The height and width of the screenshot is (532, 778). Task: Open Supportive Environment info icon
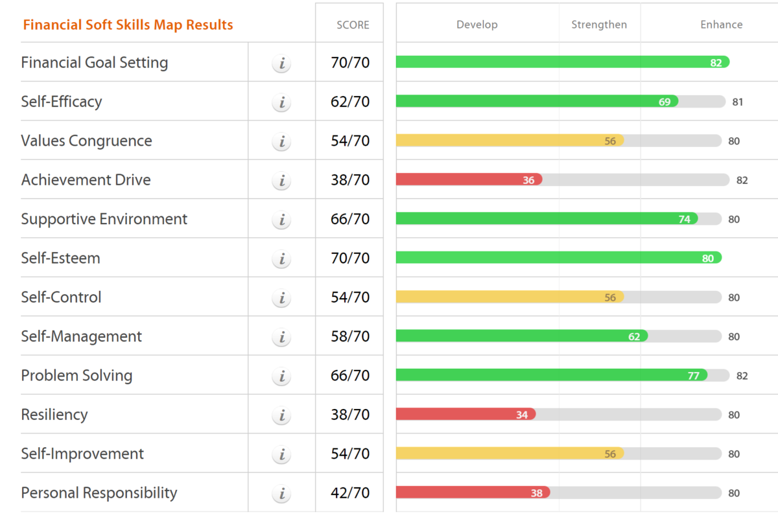point(281,220)
